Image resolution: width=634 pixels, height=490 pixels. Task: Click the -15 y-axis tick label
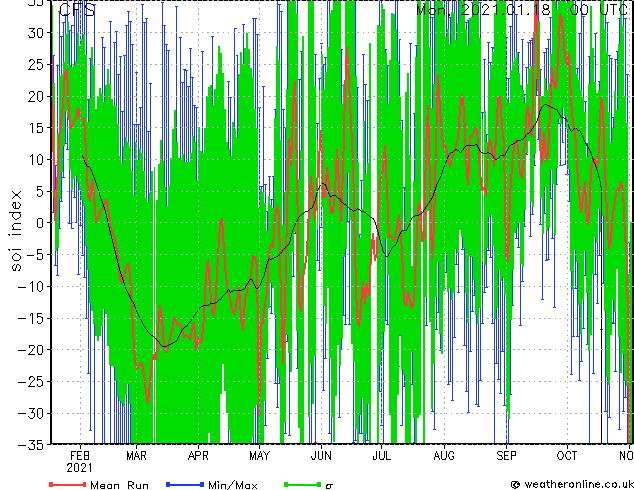pos(30,318)
